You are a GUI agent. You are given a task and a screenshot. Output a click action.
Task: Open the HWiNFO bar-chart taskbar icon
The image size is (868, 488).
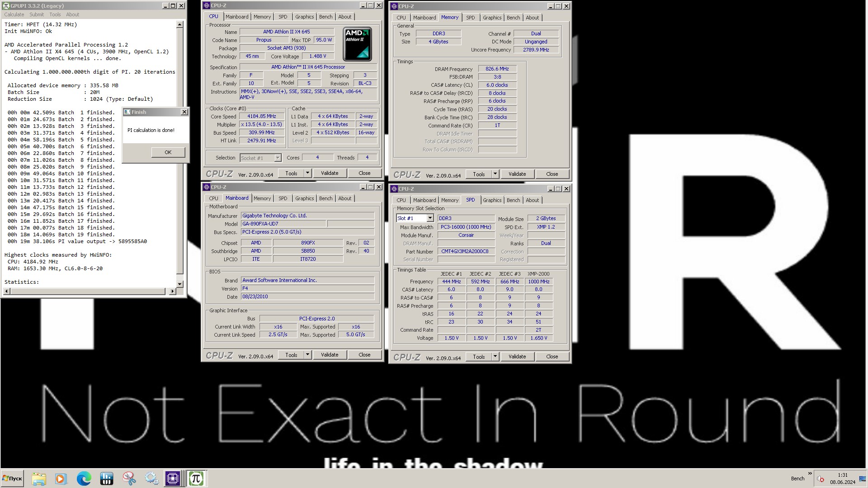(x=106, y=479)
